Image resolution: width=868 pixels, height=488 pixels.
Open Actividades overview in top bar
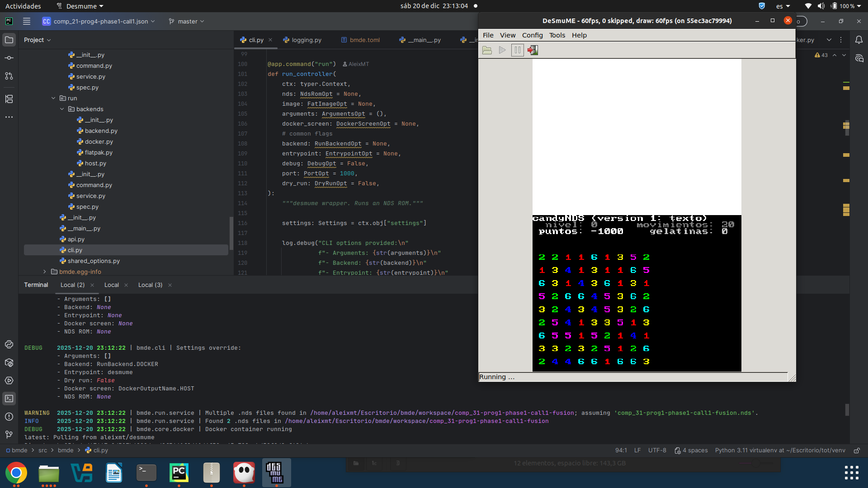[x=23, y=6]
